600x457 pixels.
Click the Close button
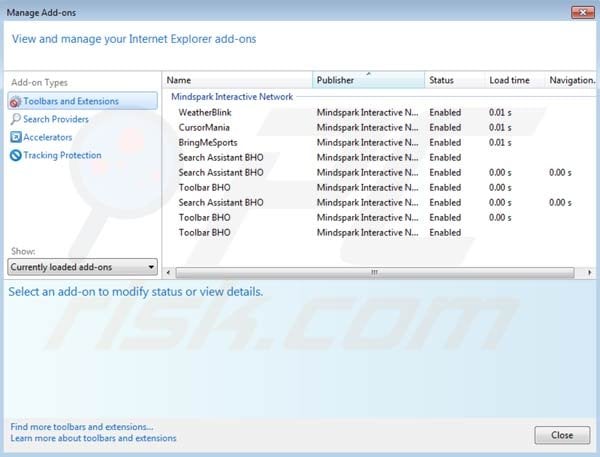coord(562,435)
